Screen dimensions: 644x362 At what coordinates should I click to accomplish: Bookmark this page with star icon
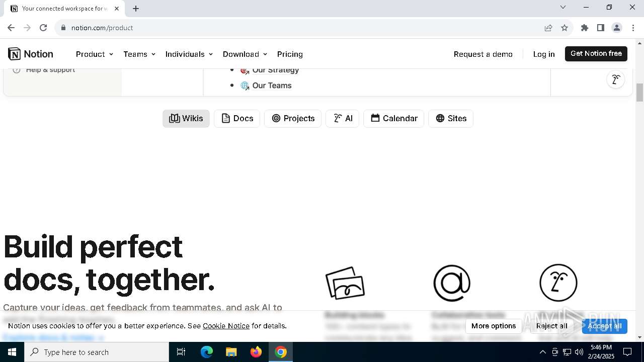tap(565, 28)
